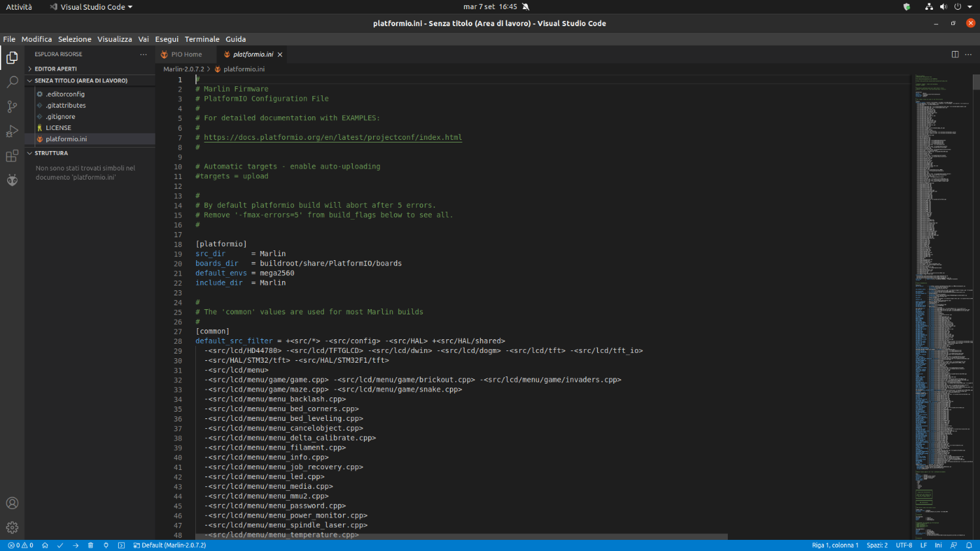980x551 pixels.
Task: Click the Default (Marlin-2.0.7.2) environment switcher
Action: [170, 545]
